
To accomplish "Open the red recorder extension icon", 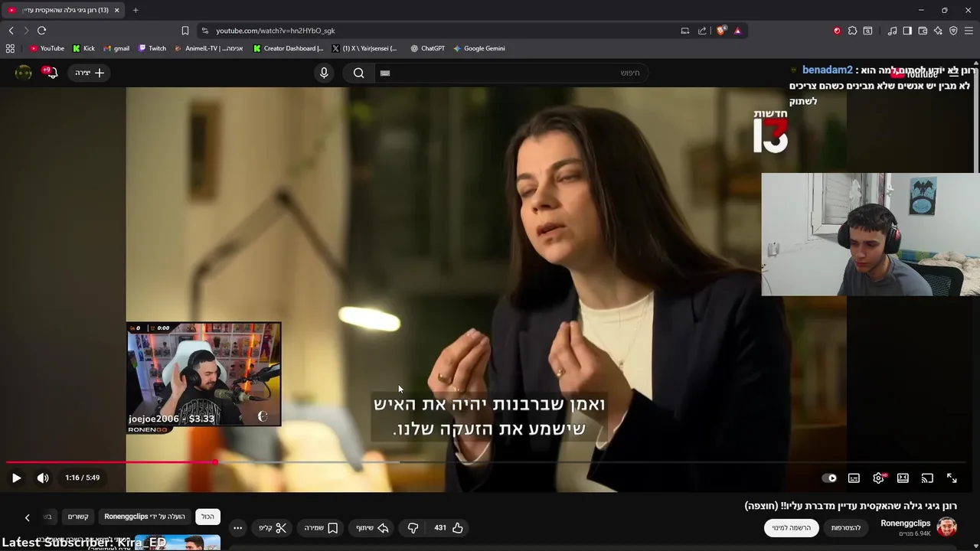I will point(837,31).
